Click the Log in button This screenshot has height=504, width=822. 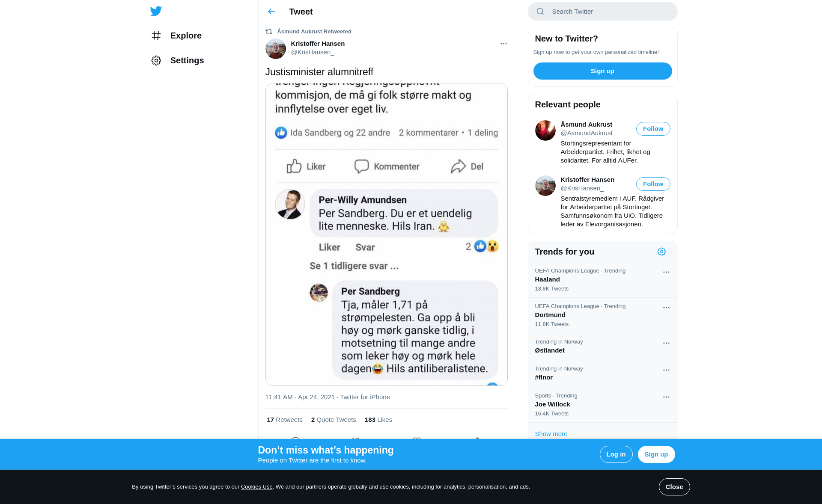[x=616, y=454]
